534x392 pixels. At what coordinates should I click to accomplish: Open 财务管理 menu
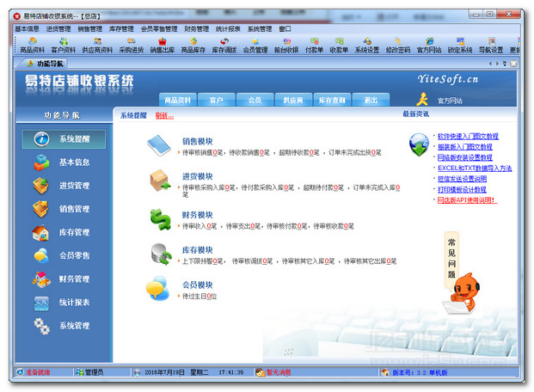(x=197, y=29)
